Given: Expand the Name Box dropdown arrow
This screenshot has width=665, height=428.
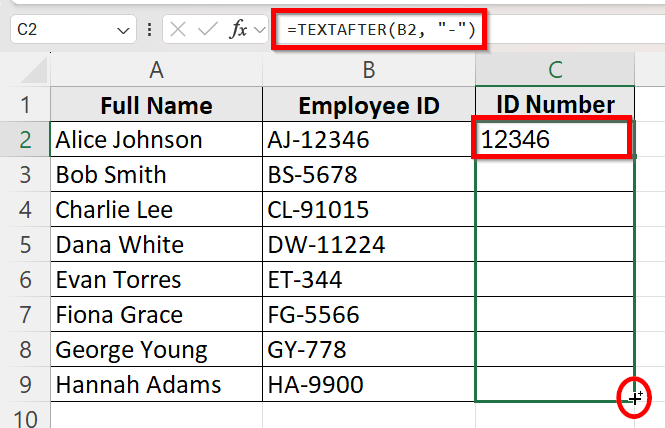Looking at the screenshot, I should [123, 31].
